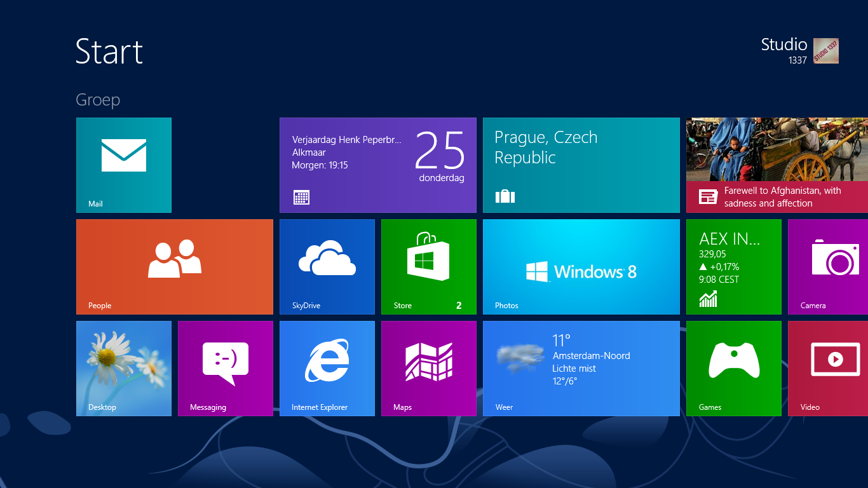The height and width of the screenshot is (488, 868).
Task: Open the Desktop daisy tile
Action: click(124, 369)
